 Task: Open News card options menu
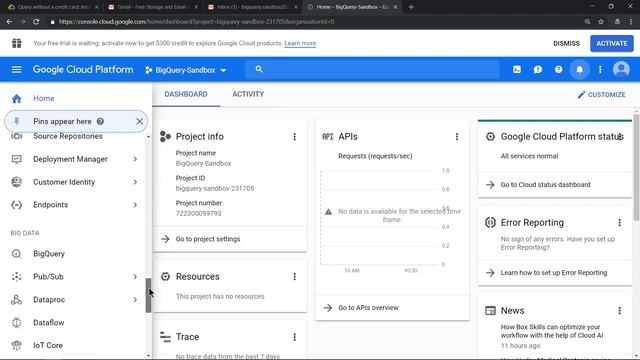pos(619,311)
